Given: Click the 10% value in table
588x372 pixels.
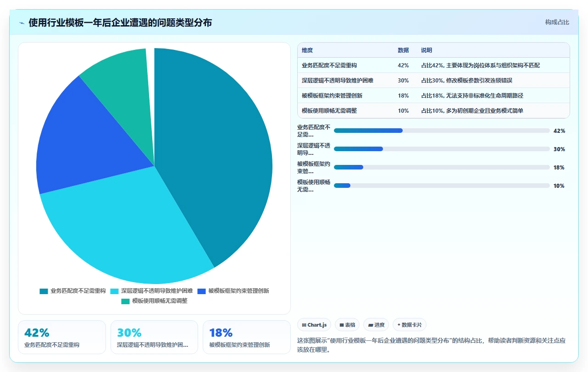Looking at the screenshot, I should tap(403, 111).
